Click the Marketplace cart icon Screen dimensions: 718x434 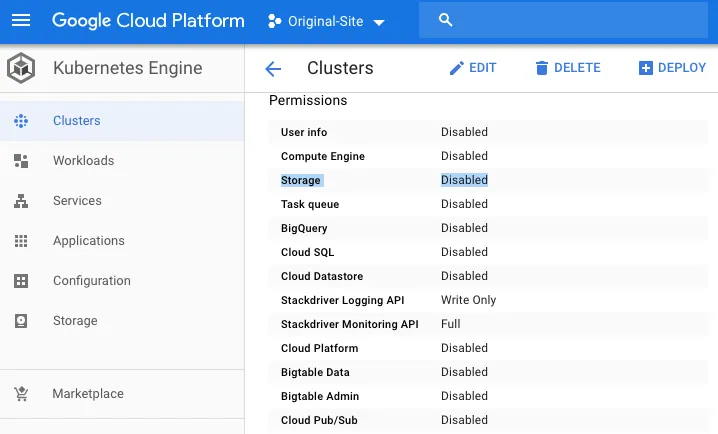click(21, 394)
